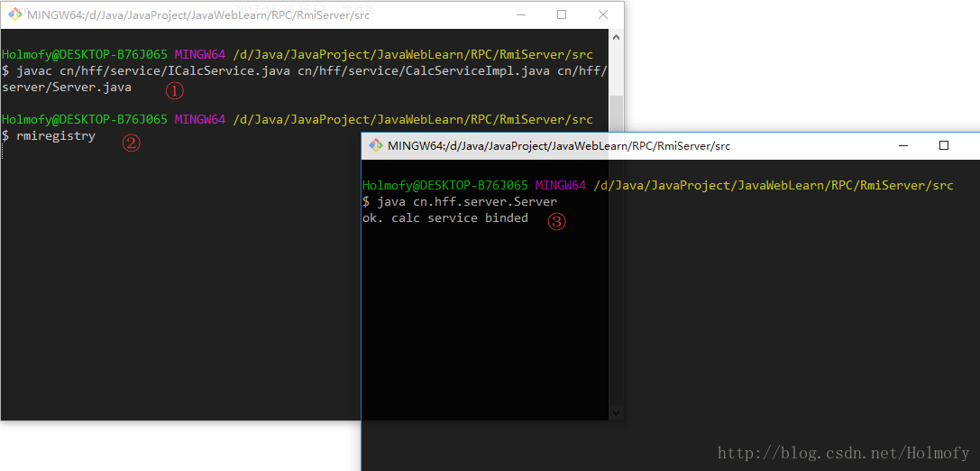980x471 pixels.
Task: Click the Git Bash icon in back window title bar
Action: 15,14
